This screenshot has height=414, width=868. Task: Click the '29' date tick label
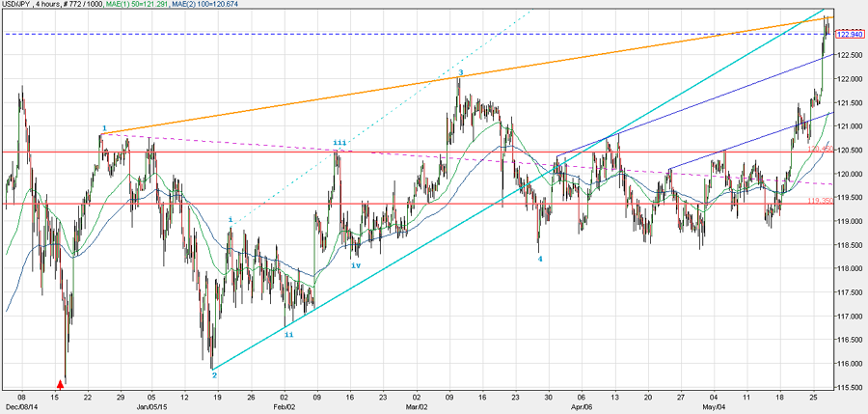click(x=120, y=398)
